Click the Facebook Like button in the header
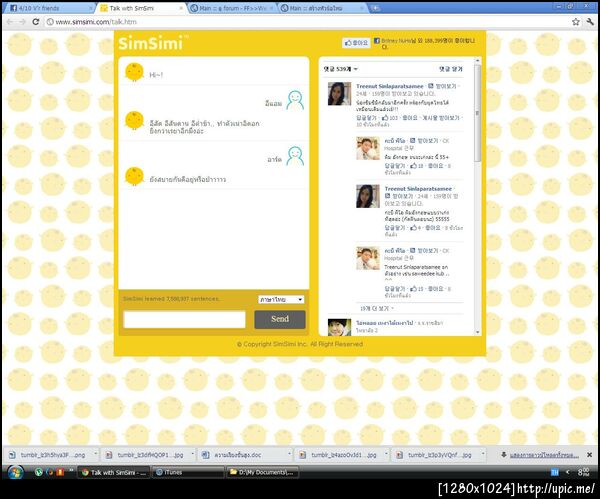 click(356, 43)
